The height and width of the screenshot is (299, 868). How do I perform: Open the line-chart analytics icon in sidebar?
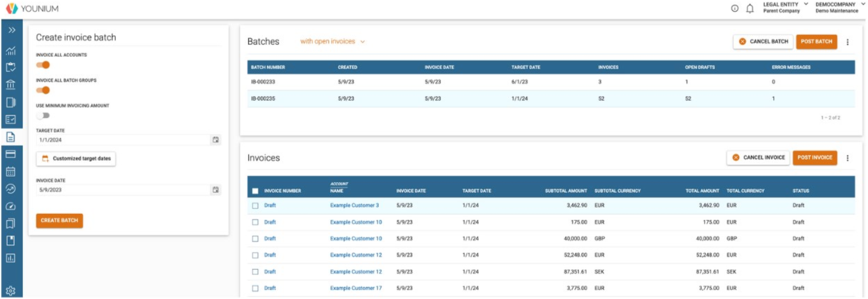11,50
